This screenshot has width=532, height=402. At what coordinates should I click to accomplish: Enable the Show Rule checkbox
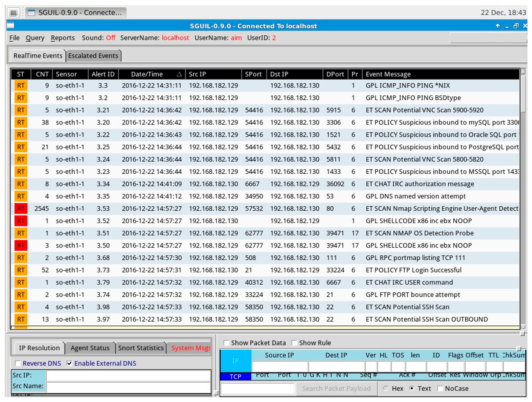coord(294,343)
